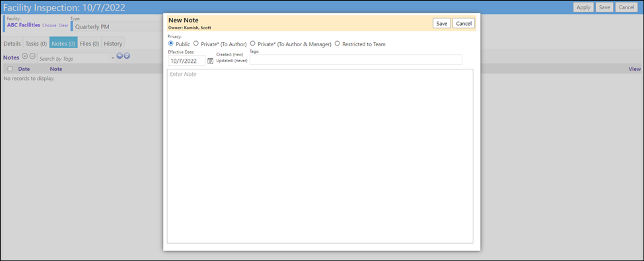The height and width of the screenshot is (261, 644).
Task: Save the new note in dialog
Action: [441, 23]
